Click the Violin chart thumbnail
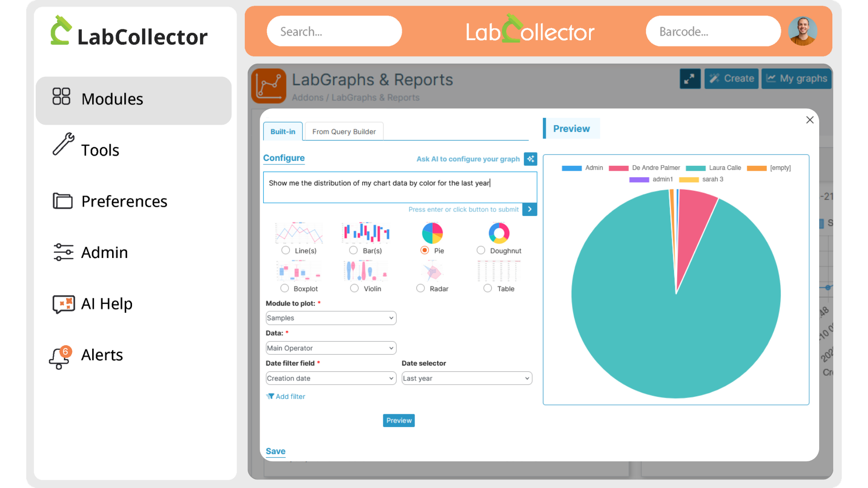This screenshot has width=868, height=488. (x=366, y=271)
